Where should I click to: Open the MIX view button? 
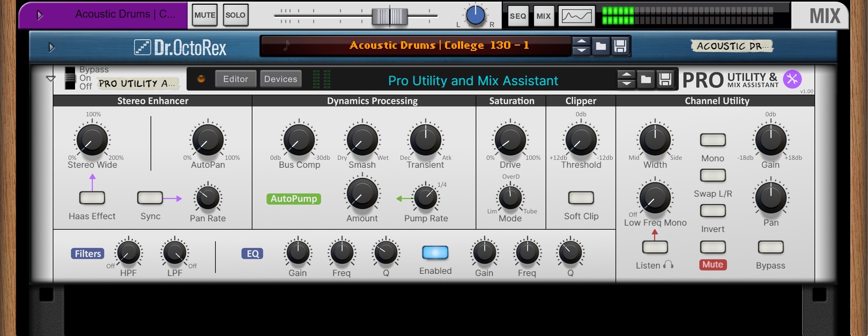[x=544, y=16]
